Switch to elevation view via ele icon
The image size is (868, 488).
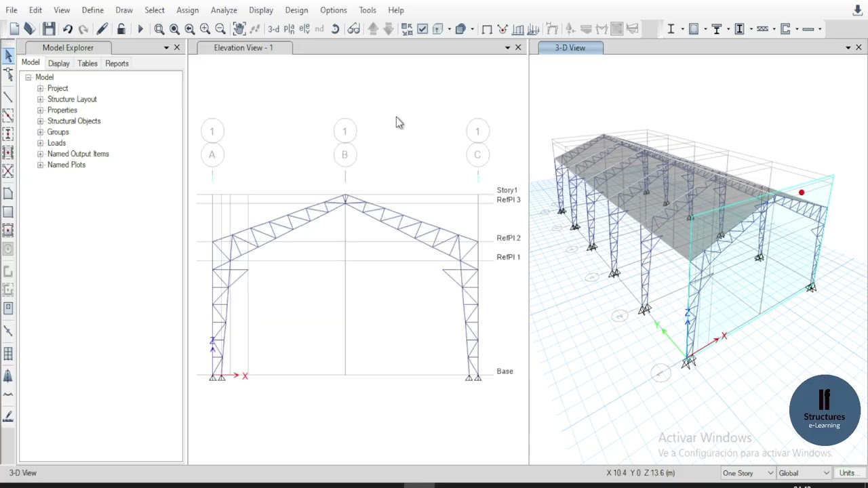click(304, 28)
